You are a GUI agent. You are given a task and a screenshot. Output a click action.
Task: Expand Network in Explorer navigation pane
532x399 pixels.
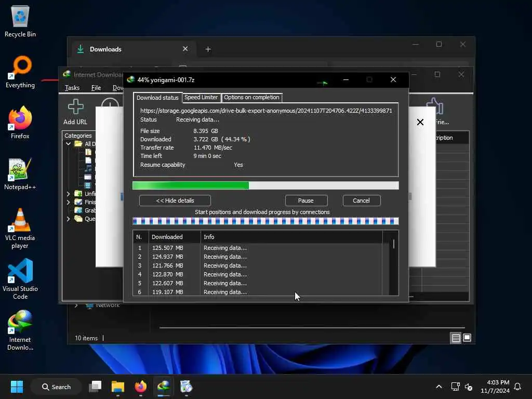click(76, 305)
